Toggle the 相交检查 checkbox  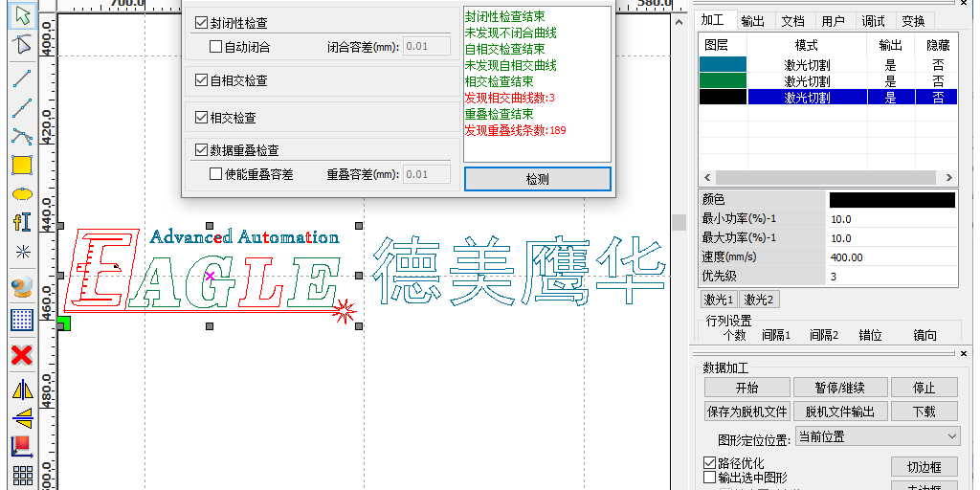click(201, 117)
